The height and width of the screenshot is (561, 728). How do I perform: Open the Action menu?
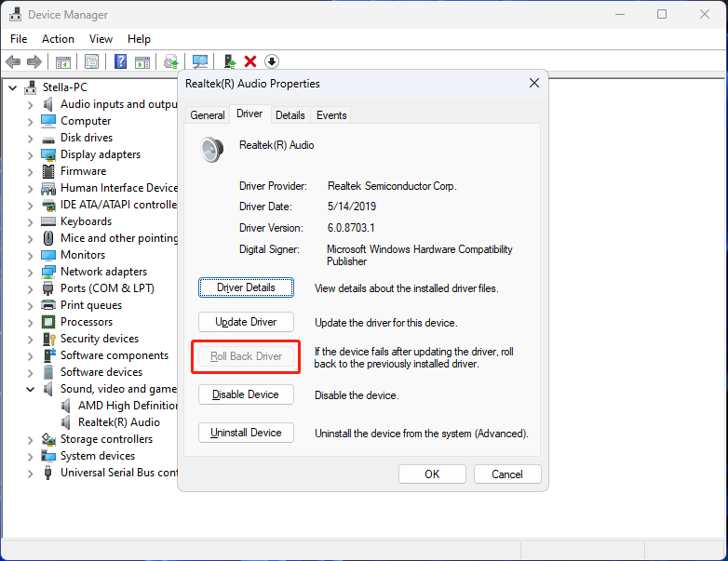58,39
